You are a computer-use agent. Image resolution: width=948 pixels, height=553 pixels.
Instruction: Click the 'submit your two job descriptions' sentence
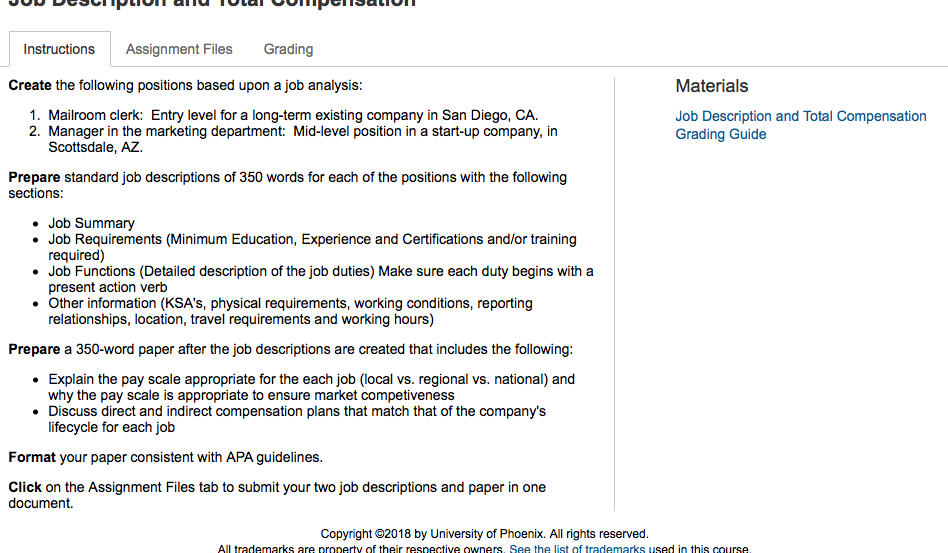point(277,495)
